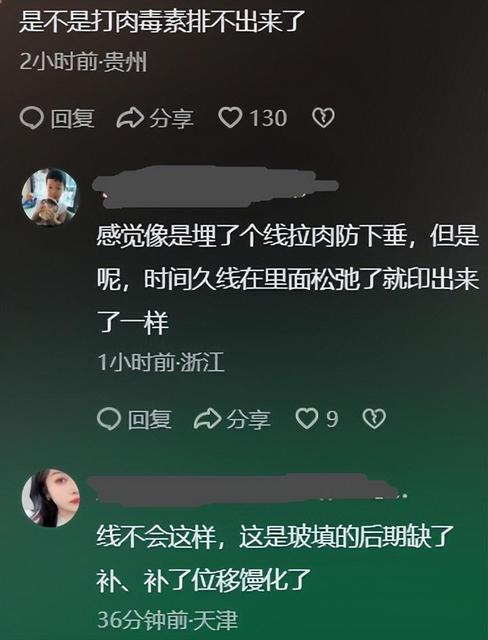Image resolution: width=488 pixels, height=640 pixels.
Task: Click reply bubble icon under Zhejiang comment
Action: click(x=109, y=419)
